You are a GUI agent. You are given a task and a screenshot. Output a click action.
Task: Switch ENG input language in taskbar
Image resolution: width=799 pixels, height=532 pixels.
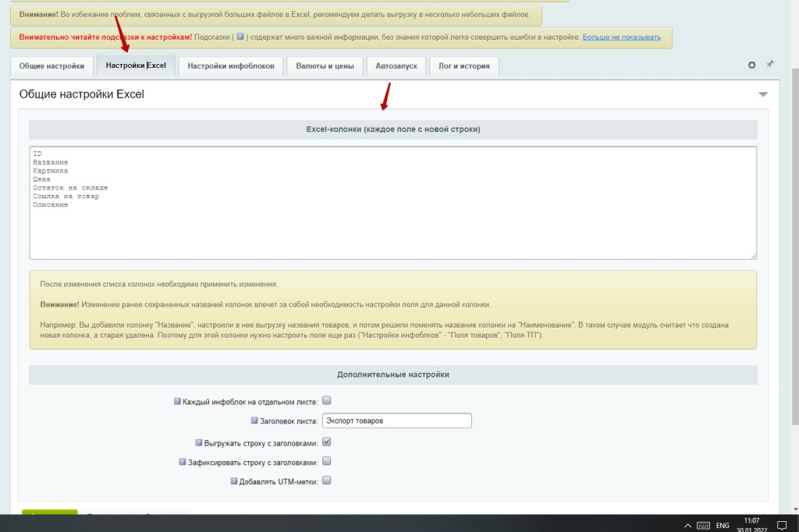coord(722,526)
